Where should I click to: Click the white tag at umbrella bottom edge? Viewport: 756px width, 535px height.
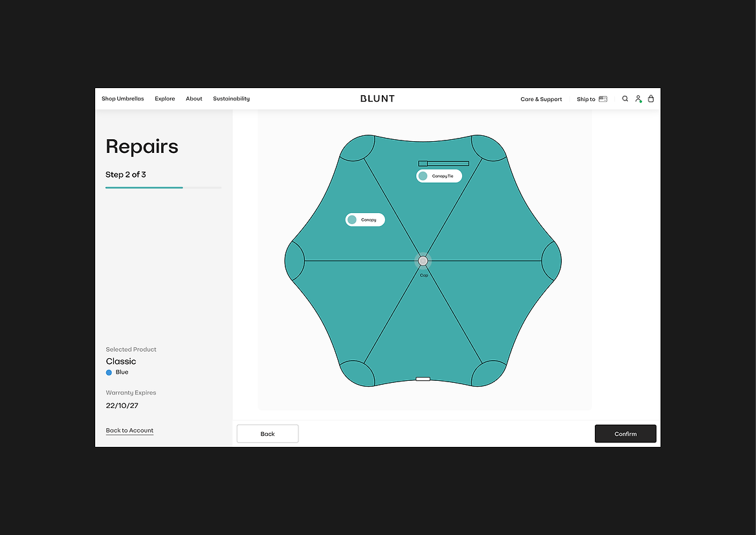click(x=423, y=379)
